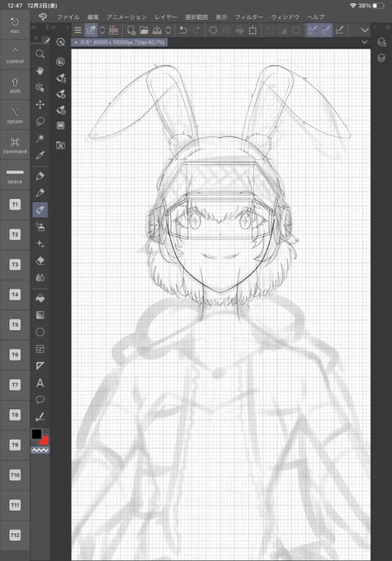
Task: Select the 月光 canvas tab
Action: (119, 42)
